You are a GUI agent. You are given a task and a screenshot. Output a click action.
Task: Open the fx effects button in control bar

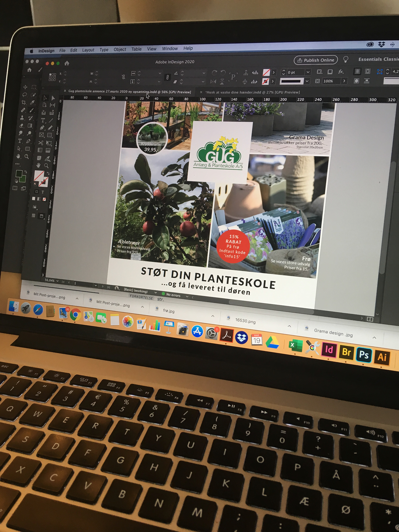pos(341,71)
